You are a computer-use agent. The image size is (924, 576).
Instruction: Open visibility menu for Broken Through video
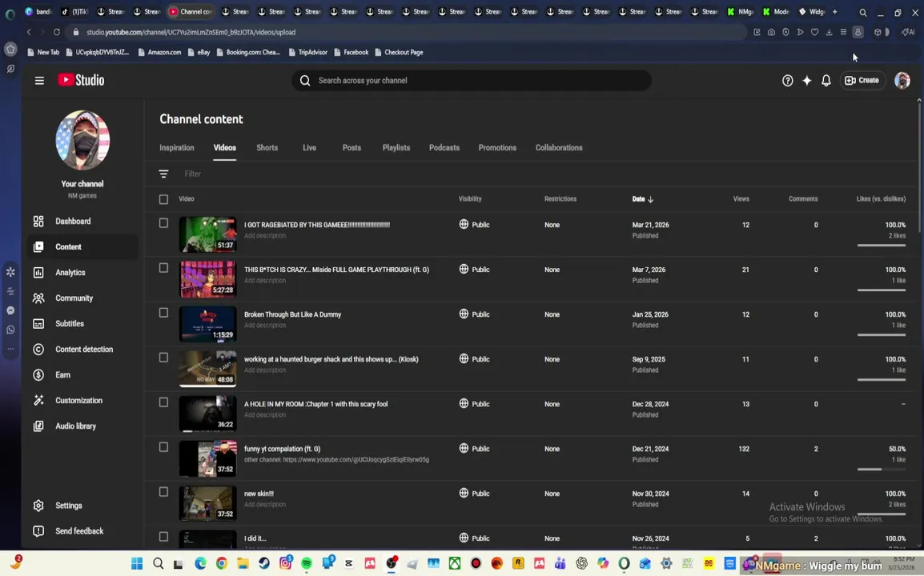tap(474, 314)
